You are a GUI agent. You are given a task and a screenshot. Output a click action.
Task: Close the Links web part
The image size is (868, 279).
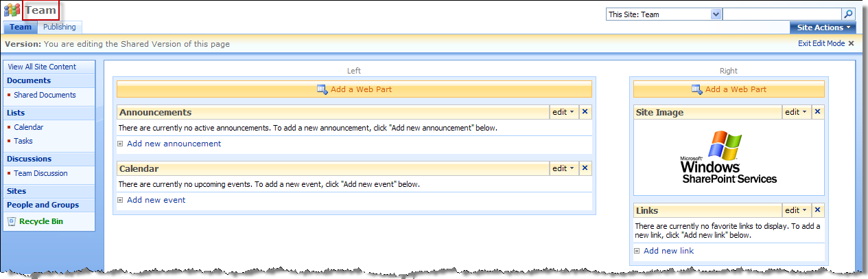click(817, 210)
